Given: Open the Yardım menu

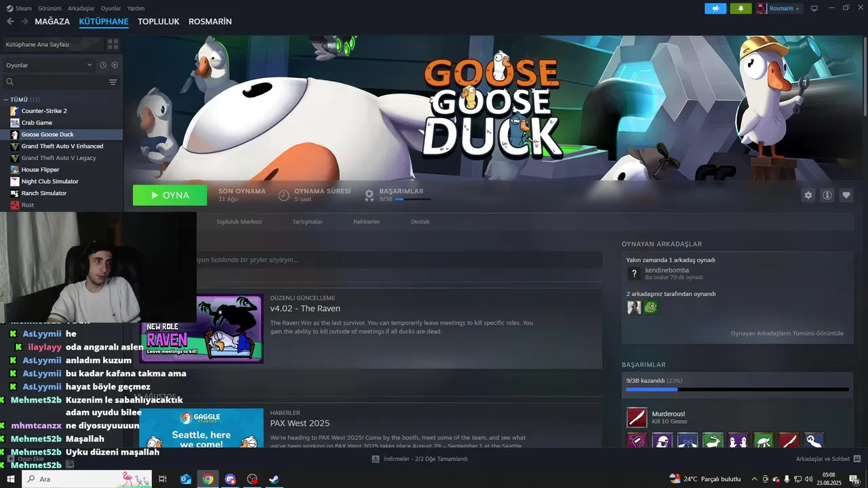Looking at the screenshot, I should coord(136,8).
